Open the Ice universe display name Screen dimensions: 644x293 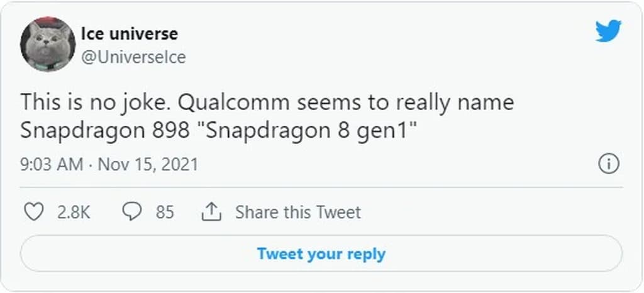[x=130, y=33]
